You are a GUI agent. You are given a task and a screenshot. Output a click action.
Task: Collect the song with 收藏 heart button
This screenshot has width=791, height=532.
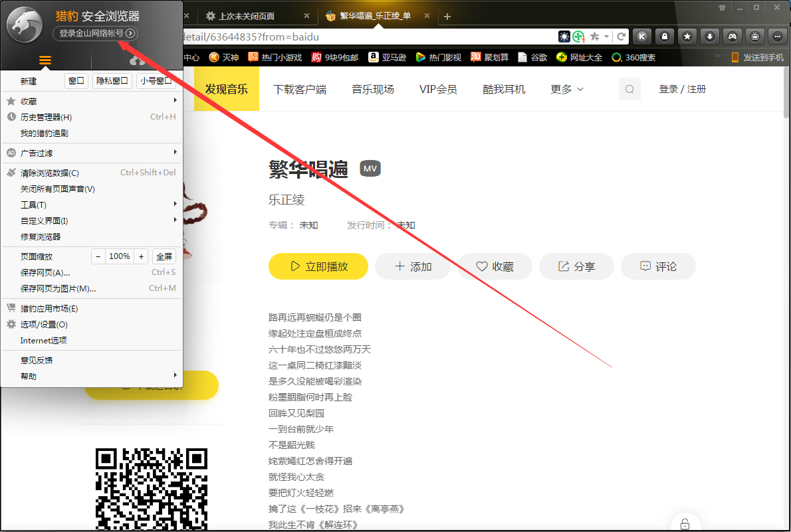[495, 266]
